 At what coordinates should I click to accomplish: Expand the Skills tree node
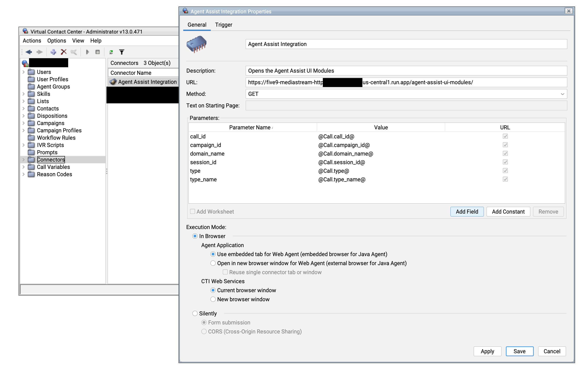tap(24, 94)
